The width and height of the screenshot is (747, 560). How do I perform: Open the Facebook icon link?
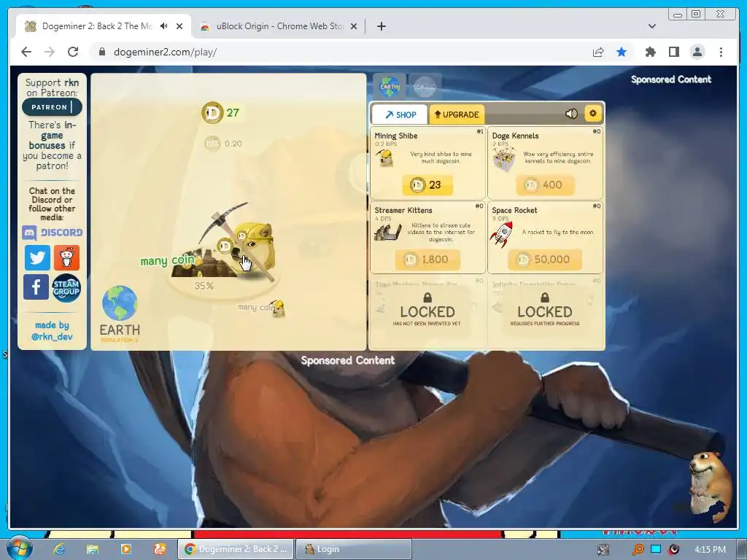pos(36,287)
